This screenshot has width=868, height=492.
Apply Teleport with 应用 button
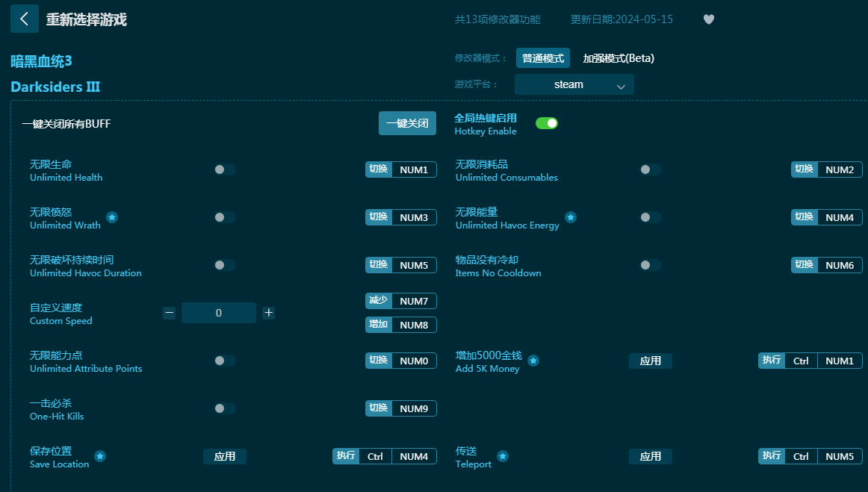tap(651, 457)
